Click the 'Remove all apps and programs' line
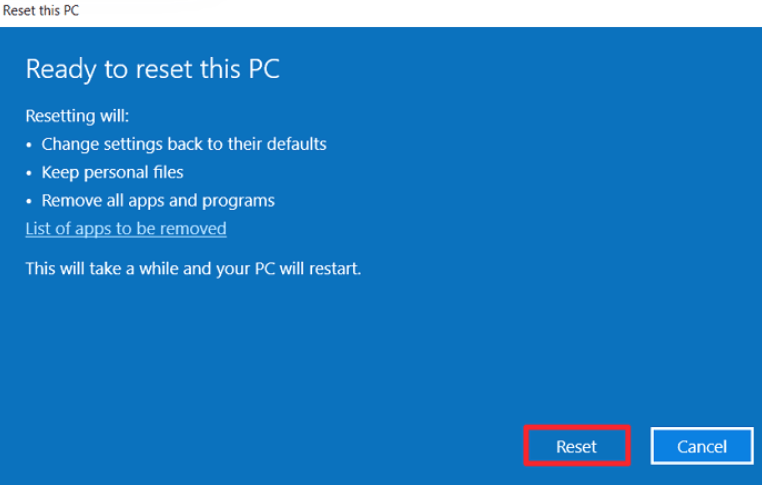762x485 pixels. point(158,201)
